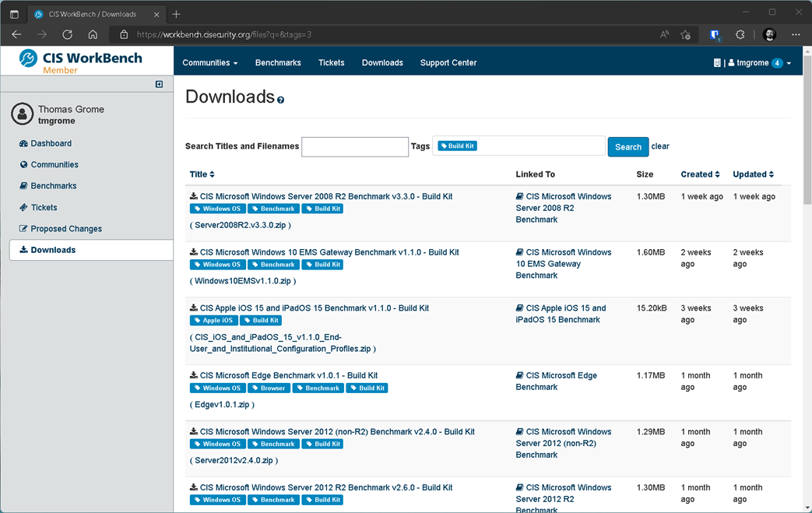The image size is (812, 513).
Task: Click the book icon beside tmgrome in the navbar
Action: pos(717,62)
